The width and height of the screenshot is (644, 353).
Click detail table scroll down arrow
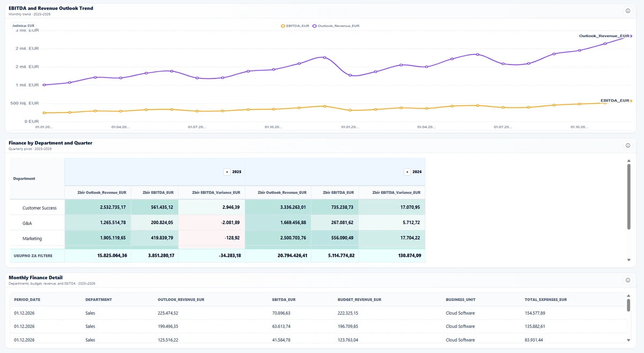point(628,340)
